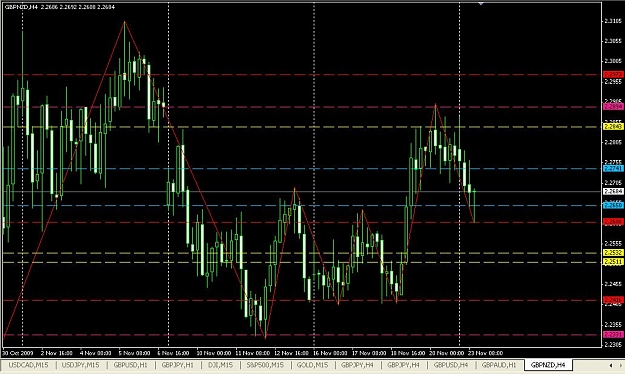Open the USDJPY,M15 chart tab
The image size is (625, 374).
pyautogui.click(x=81, y=365)
